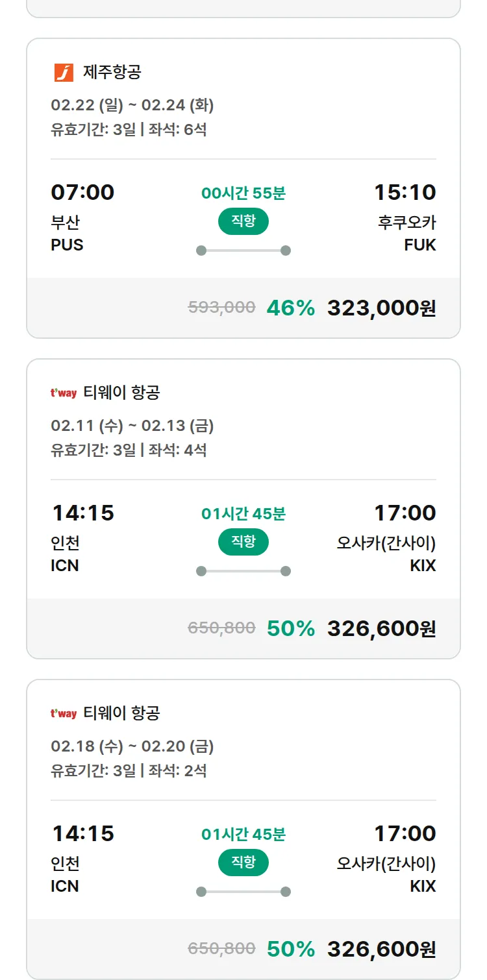
Task: Tap the 15:10 Fukuoka arrival time
Action: pyautogui.click(x=405, y=192)
